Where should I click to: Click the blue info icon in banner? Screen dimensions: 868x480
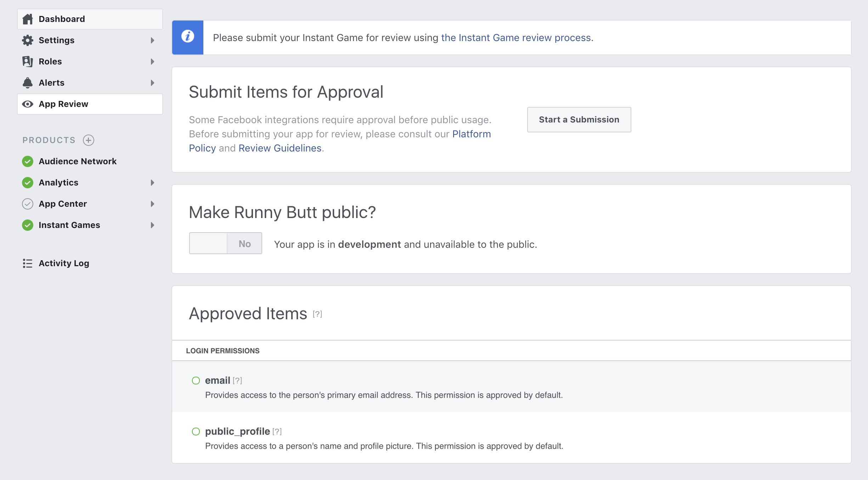(188, 36)
